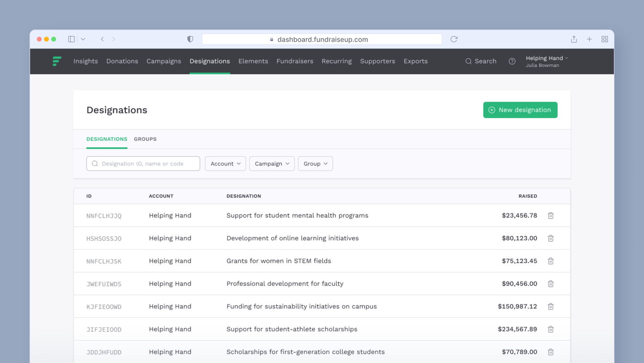The image size is (644, 363).
Task: Click trash icon for women in STEM grants
Action: coord(551,261)
